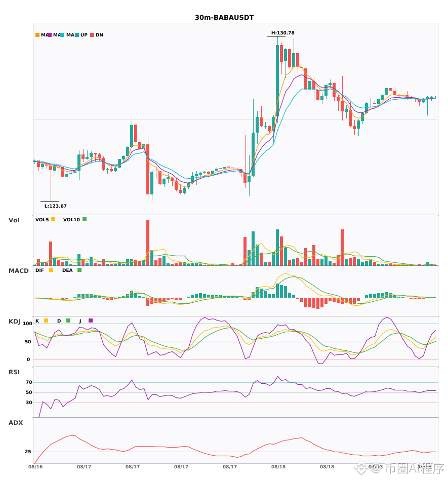Click the L:123.67 low price label
The width and height of the screenshot is (448, 481).
(56, 206)
